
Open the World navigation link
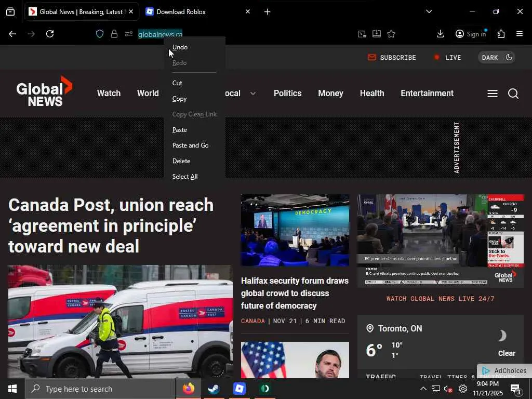coord(148,94)
